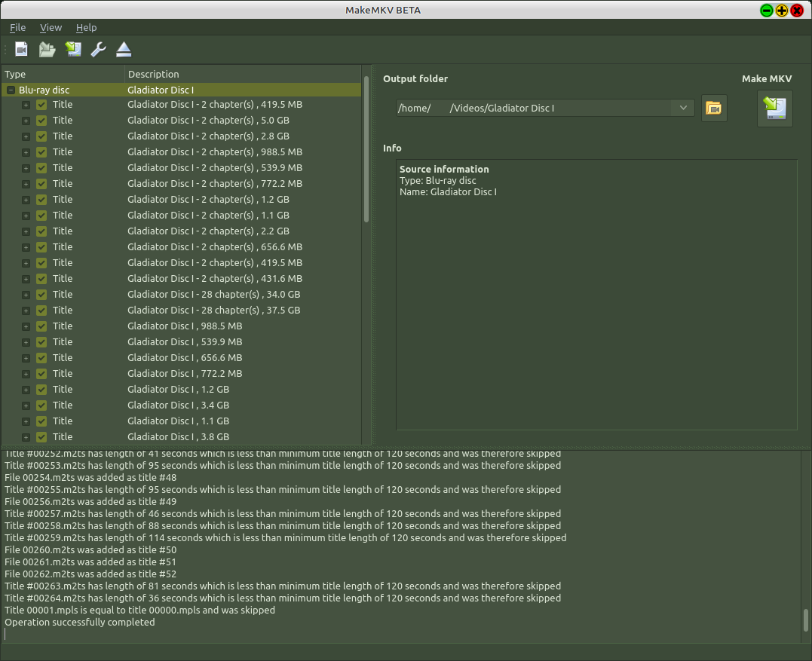Screen dimensions: 812x661
Task: Expand the 34.0 GB title node
Action: click(x=26, y=295)
